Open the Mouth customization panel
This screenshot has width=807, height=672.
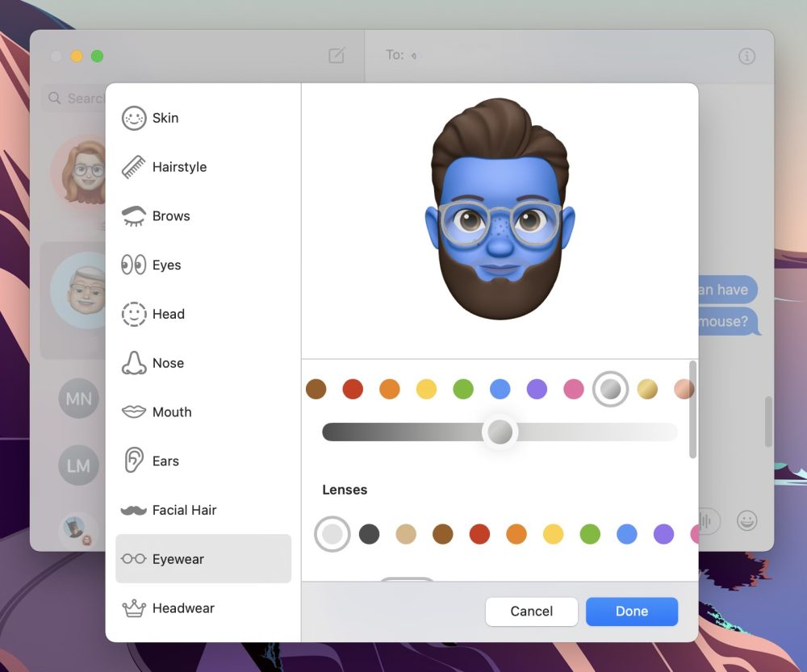(171, 412)
